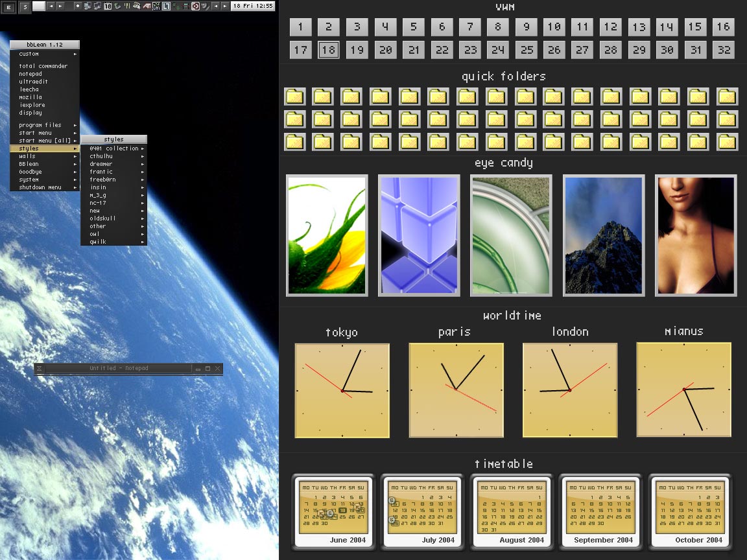Open the woman portrait eye candy thumbnail
The image size is (747, 560).
click(696, 235)
